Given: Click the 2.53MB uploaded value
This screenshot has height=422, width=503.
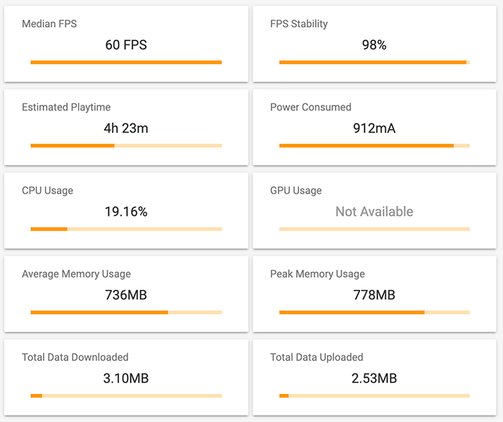Looking at the screenshot, I should coord(374,378).
